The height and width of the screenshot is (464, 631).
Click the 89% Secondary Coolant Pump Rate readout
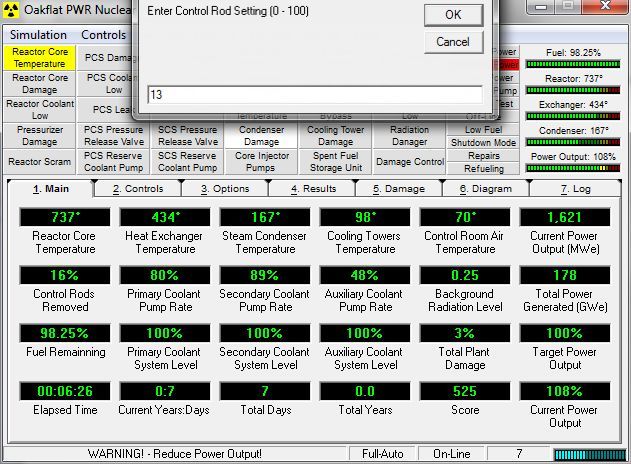click(x=265, y=275)
